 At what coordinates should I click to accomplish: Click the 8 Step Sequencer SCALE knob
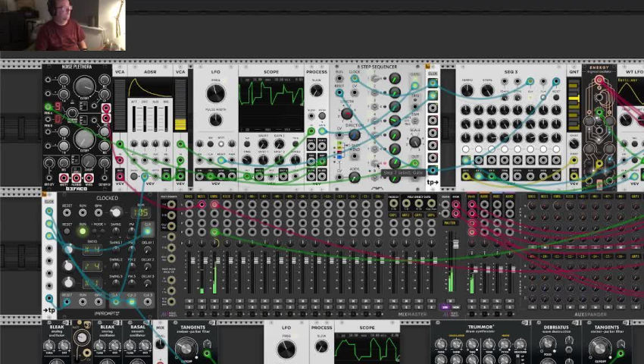click(415, 142)
